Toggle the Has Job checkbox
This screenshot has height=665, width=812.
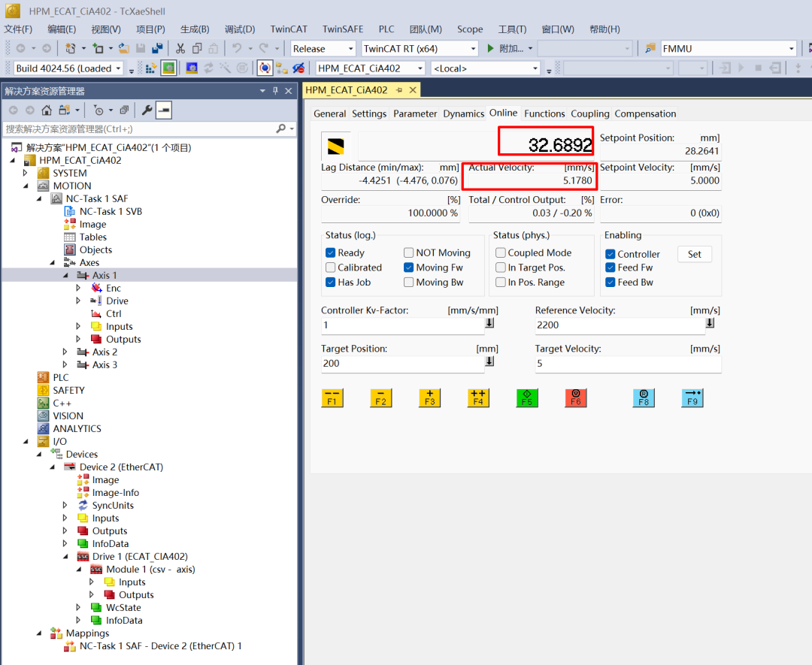pos(330,282)
